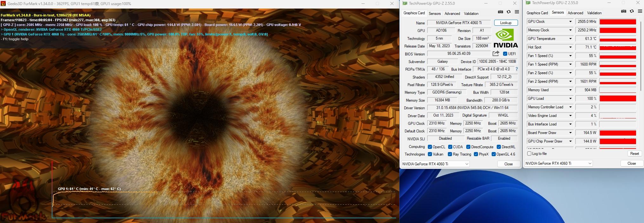Click the right GPU-Z title bar icon
This screenshot has height=223, width=644.
coord(528,3)
